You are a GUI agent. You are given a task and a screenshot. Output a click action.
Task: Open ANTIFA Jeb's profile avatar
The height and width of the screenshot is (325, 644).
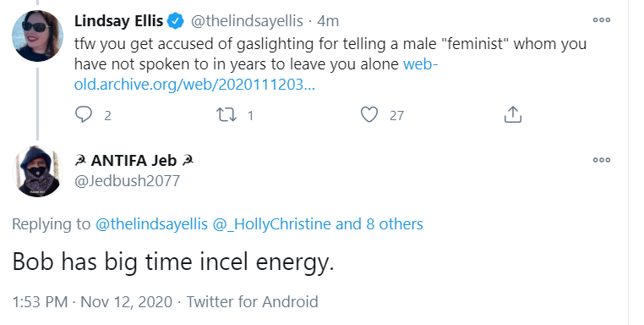coord(37,171)
